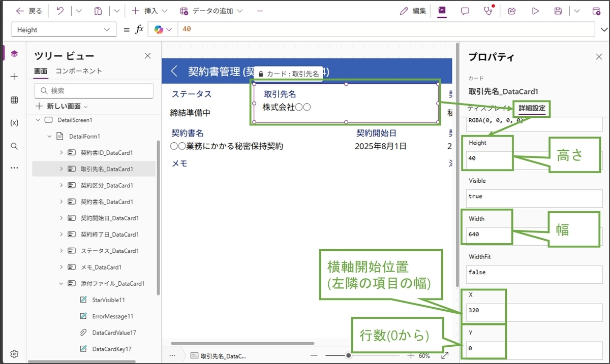
Task: Click the undo icon
Action: (60, 11)
